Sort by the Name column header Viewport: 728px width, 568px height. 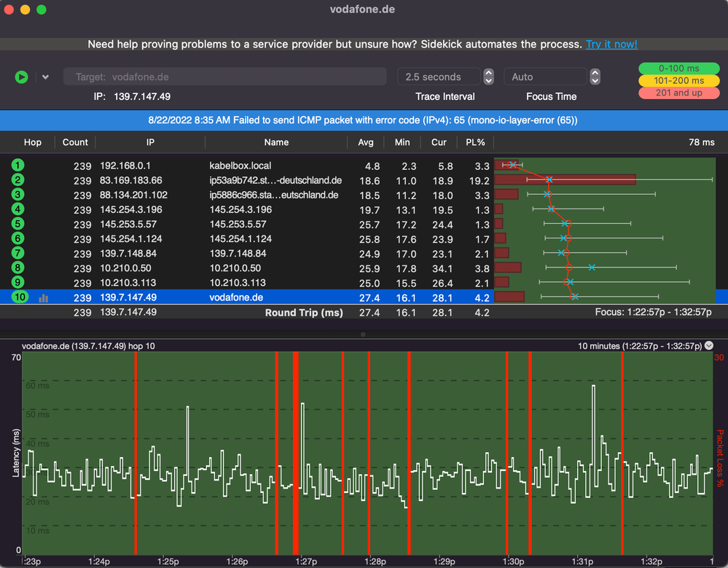(x=276, y=142)
